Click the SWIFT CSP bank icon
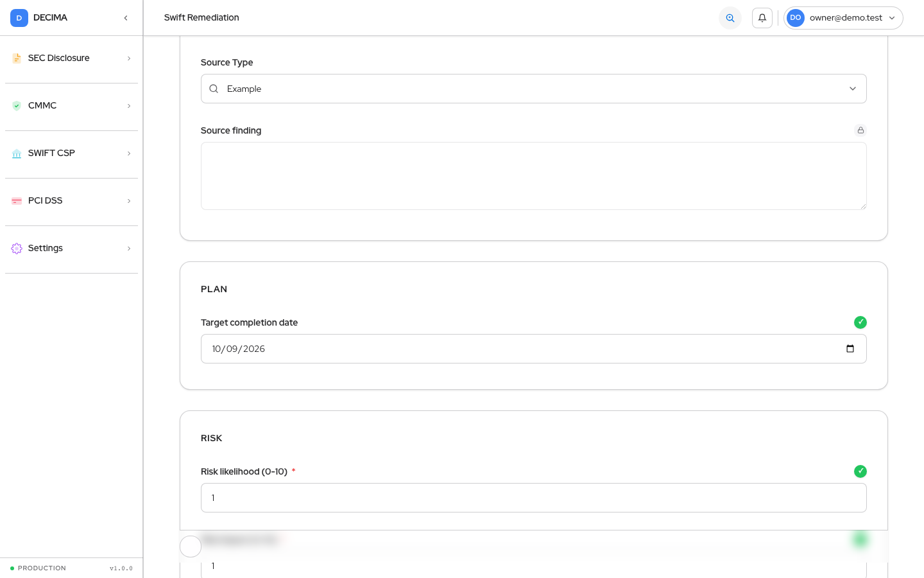This screenshot has height=578, width=924. [x=17, y=153]
